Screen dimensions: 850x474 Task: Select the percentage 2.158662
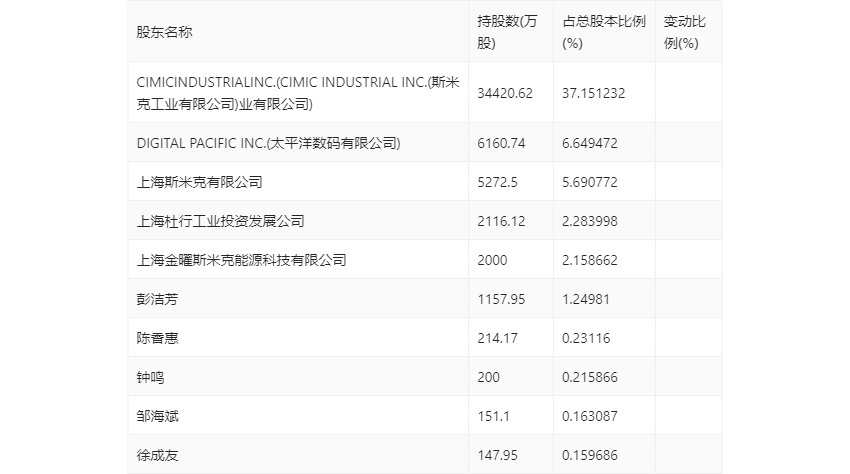pyautogui.click(x=589, y=260)
